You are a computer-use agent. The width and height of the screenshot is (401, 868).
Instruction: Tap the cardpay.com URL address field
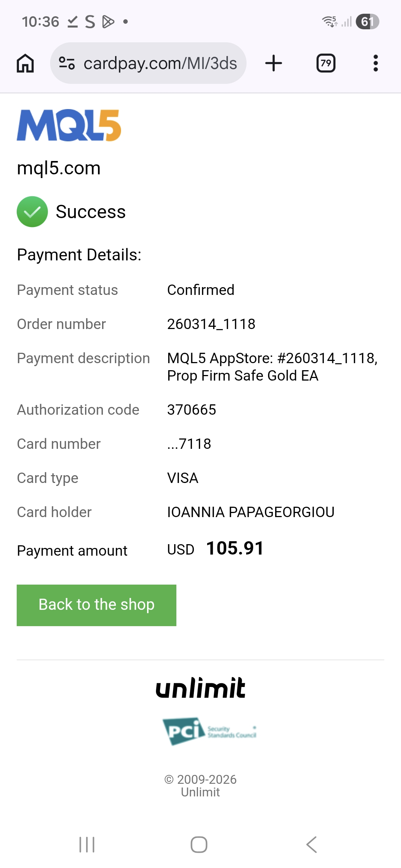pyautogui.click(x=160, y=63)
